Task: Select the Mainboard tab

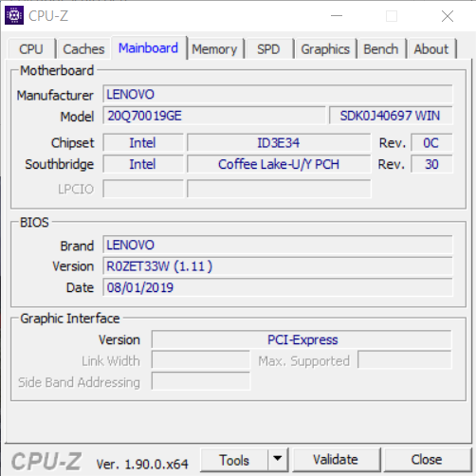Action: click(148, 48)
